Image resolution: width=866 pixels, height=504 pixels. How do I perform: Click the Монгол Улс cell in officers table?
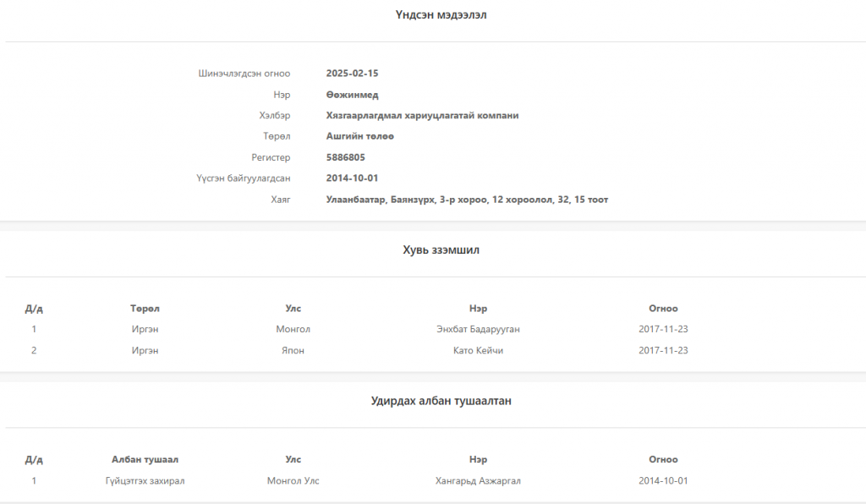[x=293, y=481]
